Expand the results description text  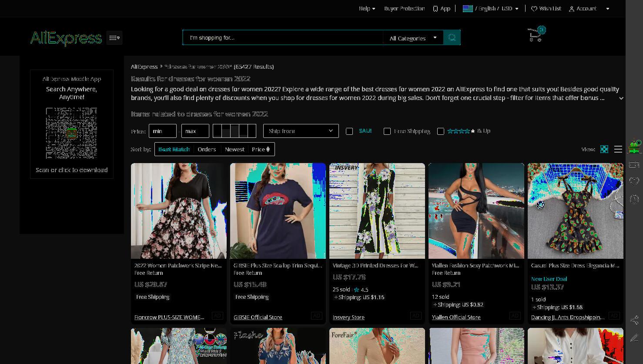click(x=621, y=98)
